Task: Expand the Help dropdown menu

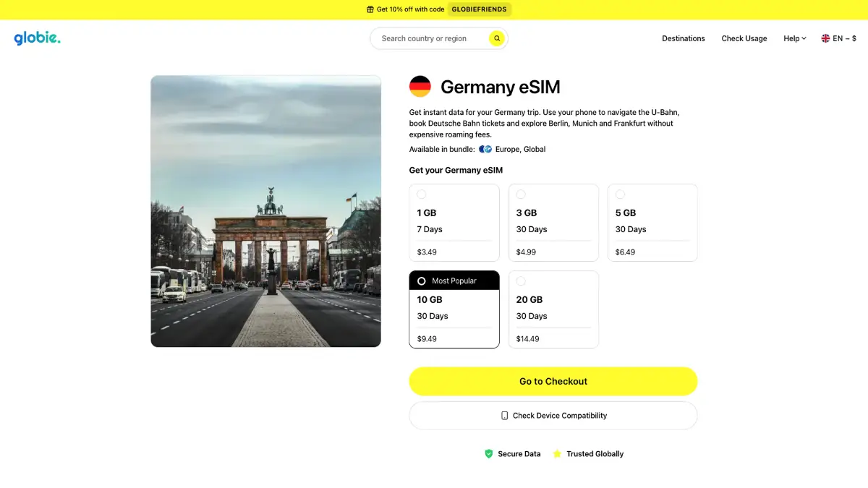Action: point(795,38)
